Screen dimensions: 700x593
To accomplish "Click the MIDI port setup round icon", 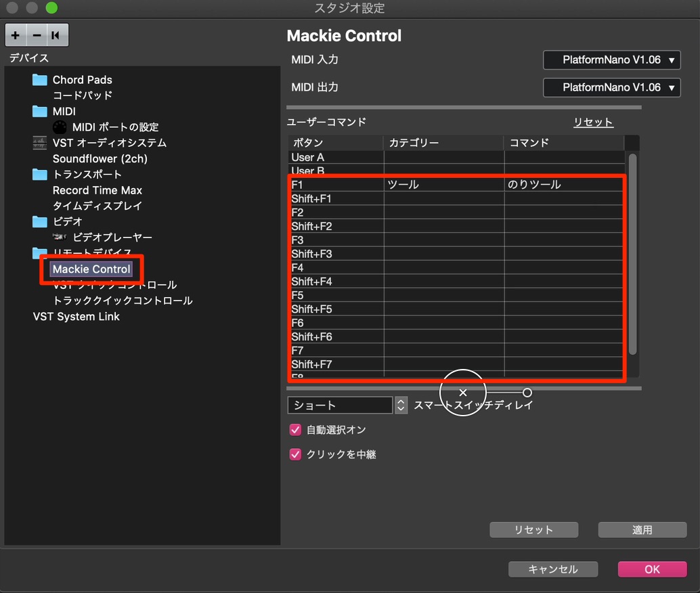I will (60, 127).
